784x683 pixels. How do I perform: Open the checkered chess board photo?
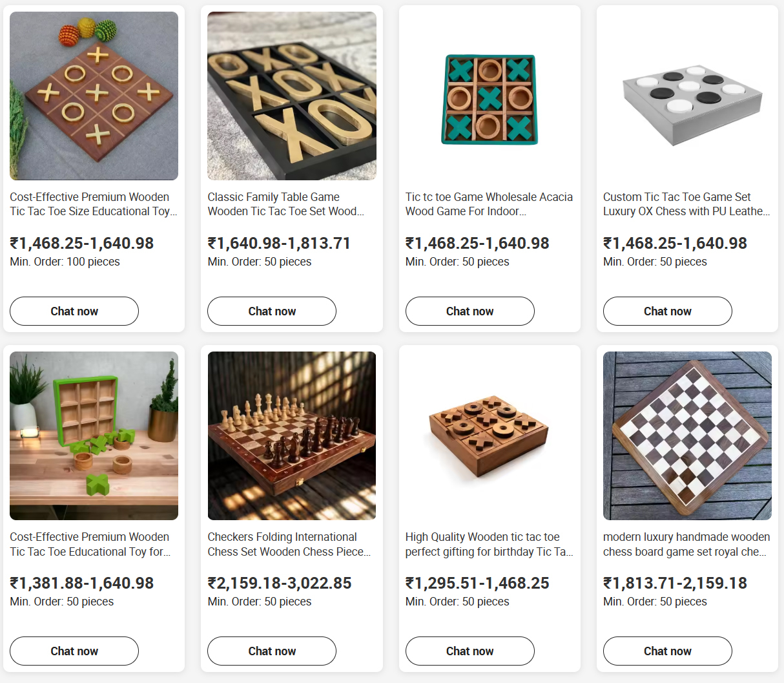click(x=687, y=436)
